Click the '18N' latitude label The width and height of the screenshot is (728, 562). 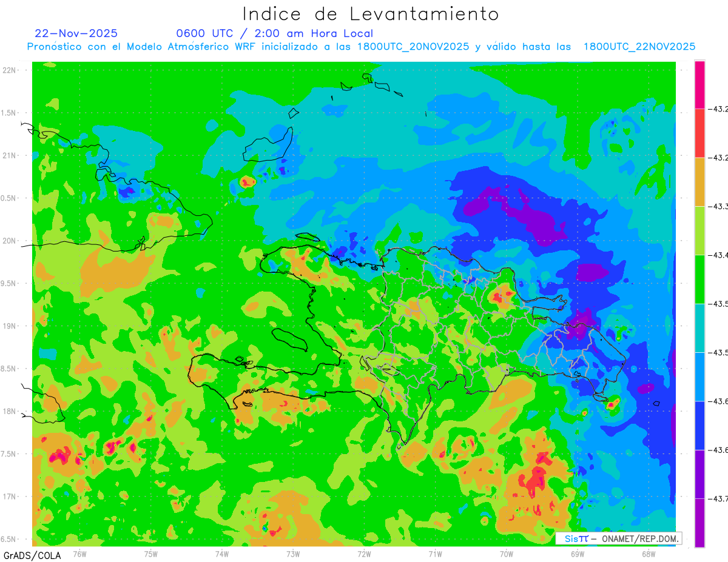[x=10, y=411]
